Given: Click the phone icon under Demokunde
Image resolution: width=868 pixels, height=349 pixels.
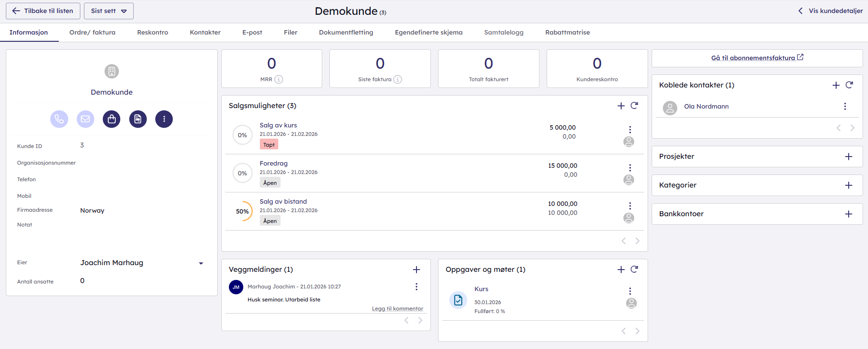Looking at the screenshot, I should click(x=59, y=119).
